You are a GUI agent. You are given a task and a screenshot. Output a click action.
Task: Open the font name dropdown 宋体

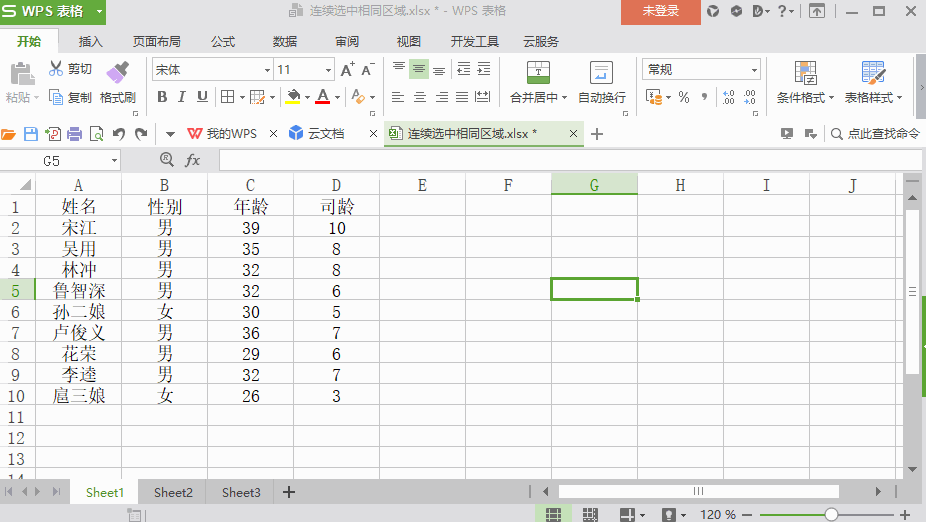pyautogui.click(x=268, y=70)
